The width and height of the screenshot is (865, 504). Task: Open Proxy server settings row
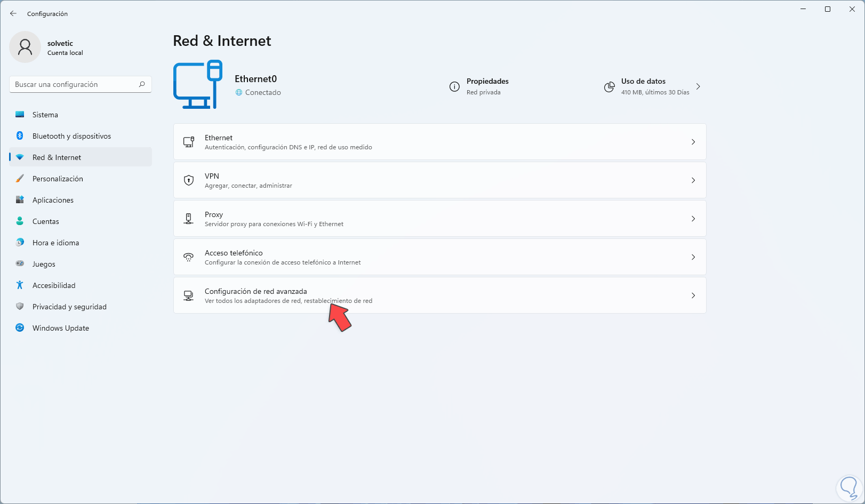440,219
